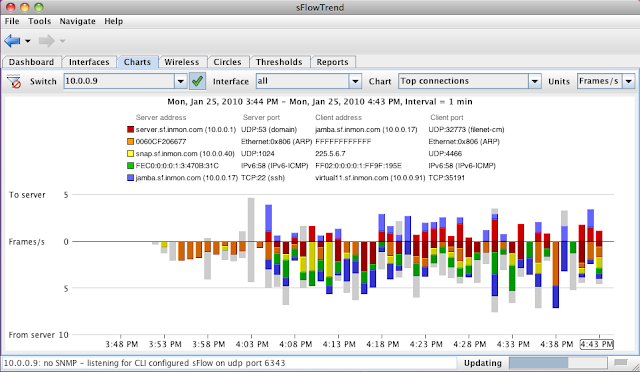Open the Navigate menu

click(78, 21)
